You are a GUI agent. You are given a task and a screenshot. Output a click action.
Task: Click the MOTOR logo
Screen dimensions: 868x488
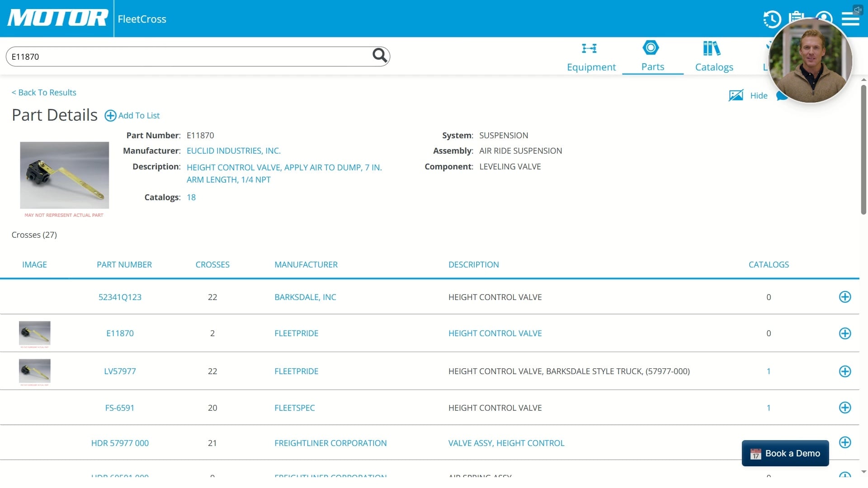click(x=57, y=19)
